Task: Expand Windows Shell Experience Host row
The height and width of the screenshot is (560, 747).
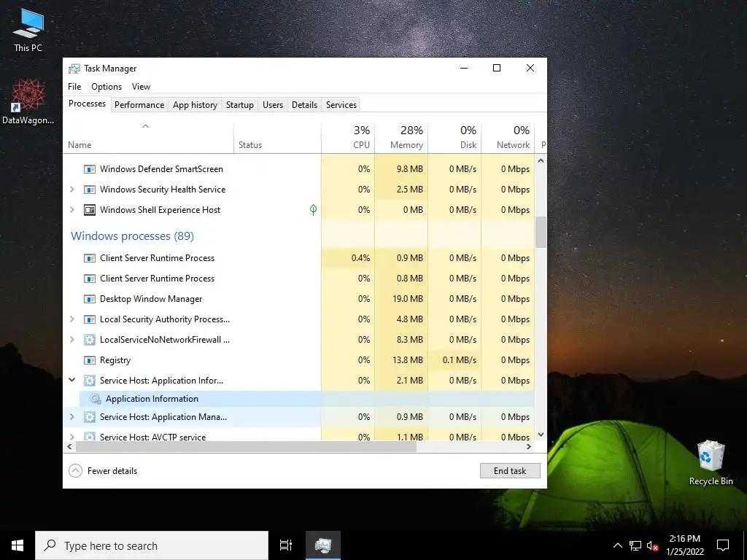Action: coord(72,210)
